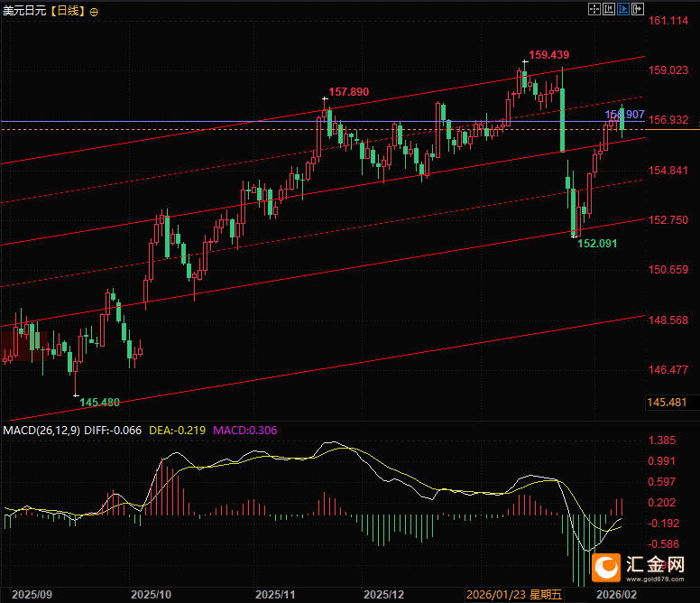
Task: Select the 157.890 peak price label
Action: (x=349, y=92)
